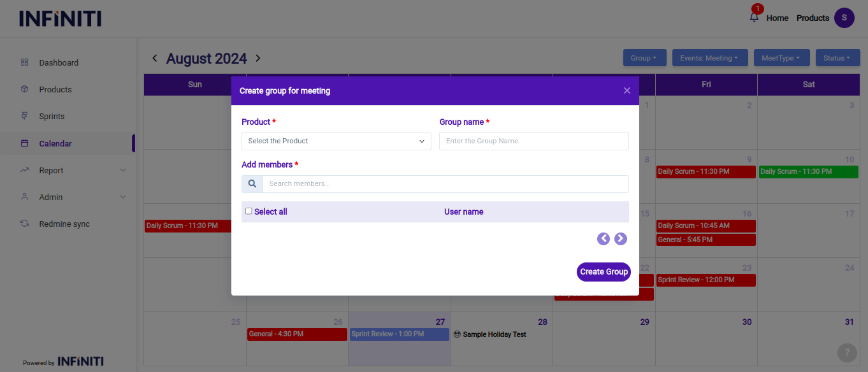Check the Select all checkbox
This screenshot has width=868, height=372.
[249, 211]
